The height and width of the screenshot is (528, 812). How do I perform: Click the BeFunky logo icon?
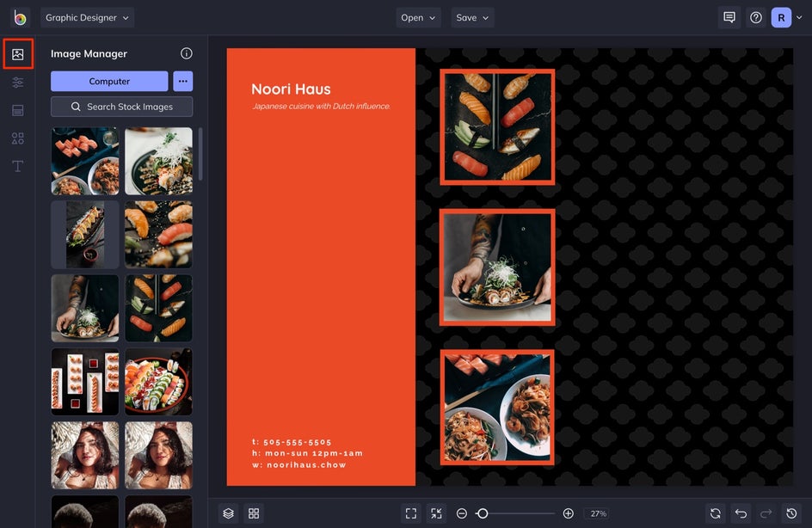[20, 17]
